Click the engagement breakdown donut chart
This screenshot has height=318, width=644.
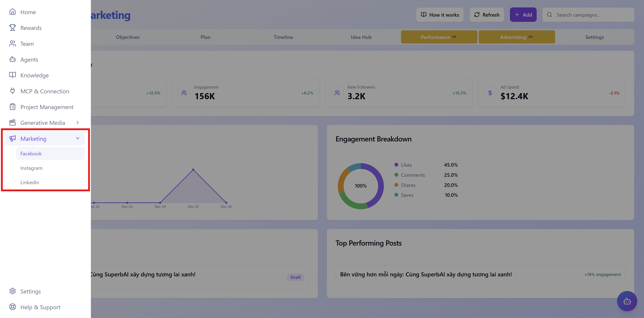point(361,186)
